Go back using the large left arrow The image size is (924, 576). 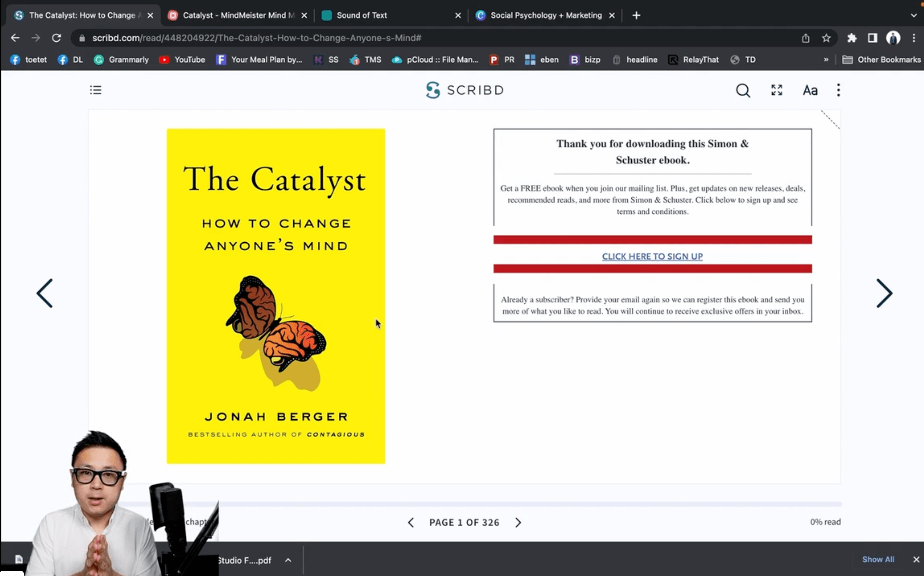coord(45,293)
